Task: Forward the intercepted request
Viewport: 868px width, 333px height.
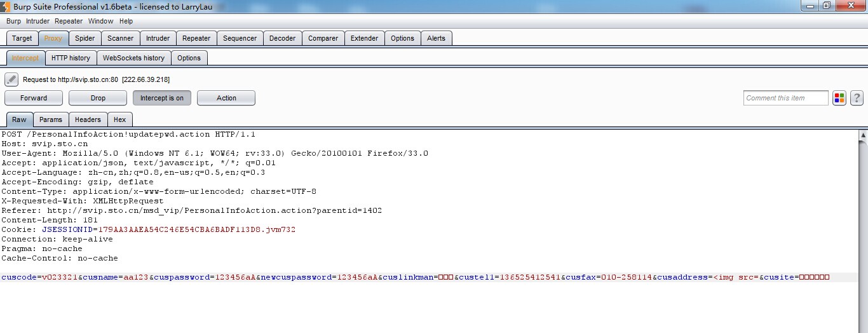Action: pos(34,98)
